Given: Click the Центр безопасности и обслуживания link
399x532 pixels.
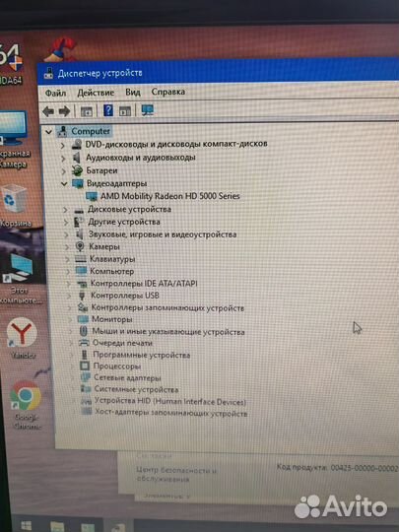Looking at the screenshot, I should tap(176, 474).
